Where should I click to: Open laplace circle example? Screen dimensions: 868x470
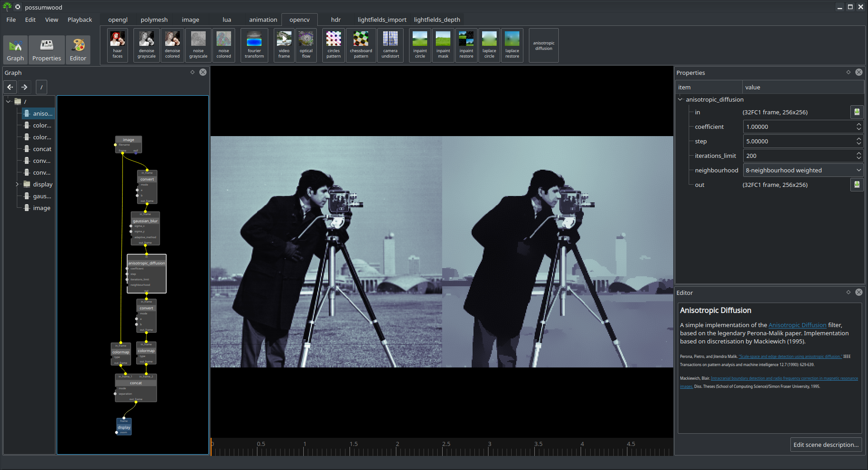pos(489,45)
